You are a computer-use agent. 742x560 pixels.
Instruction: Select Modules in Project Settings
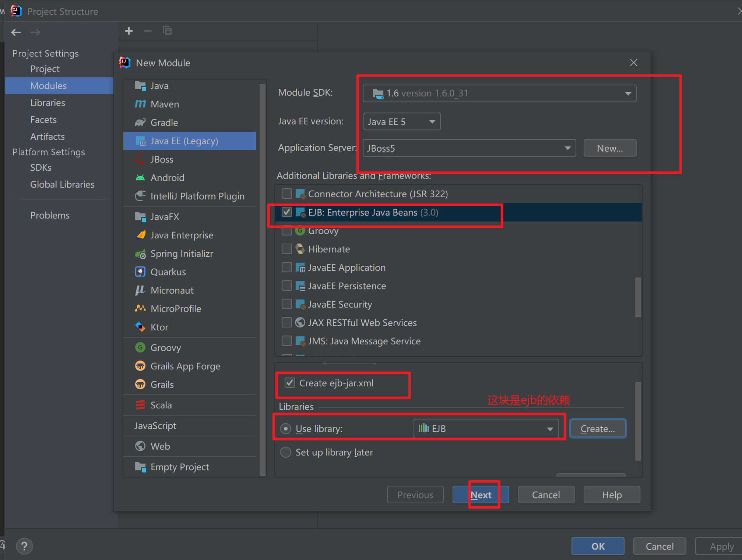coord(59,86)
